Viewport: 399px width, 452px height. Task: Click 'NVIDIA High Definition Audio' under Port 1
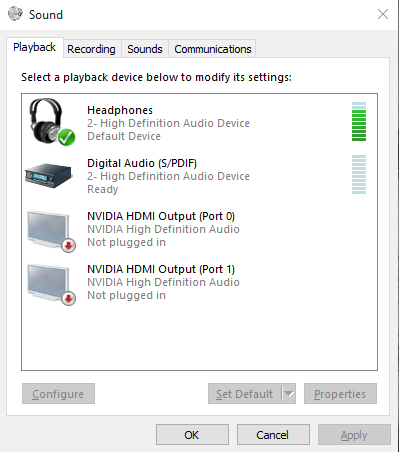pos(163,282)
